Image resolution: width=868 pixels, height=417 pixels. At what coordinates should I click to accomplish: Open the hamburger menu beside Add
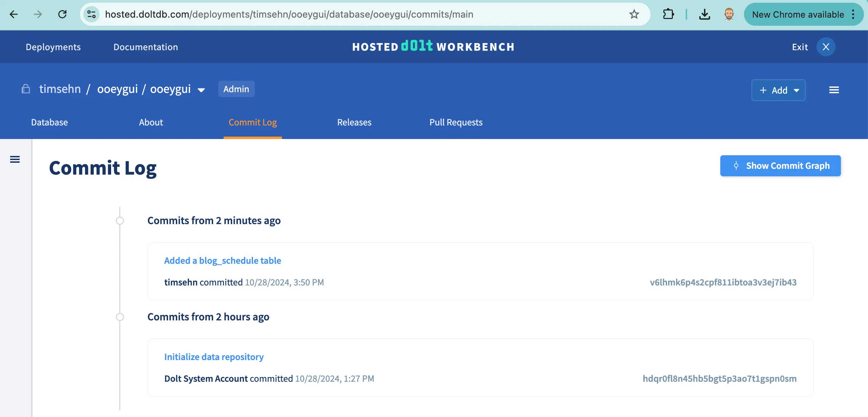click(834, 90)
